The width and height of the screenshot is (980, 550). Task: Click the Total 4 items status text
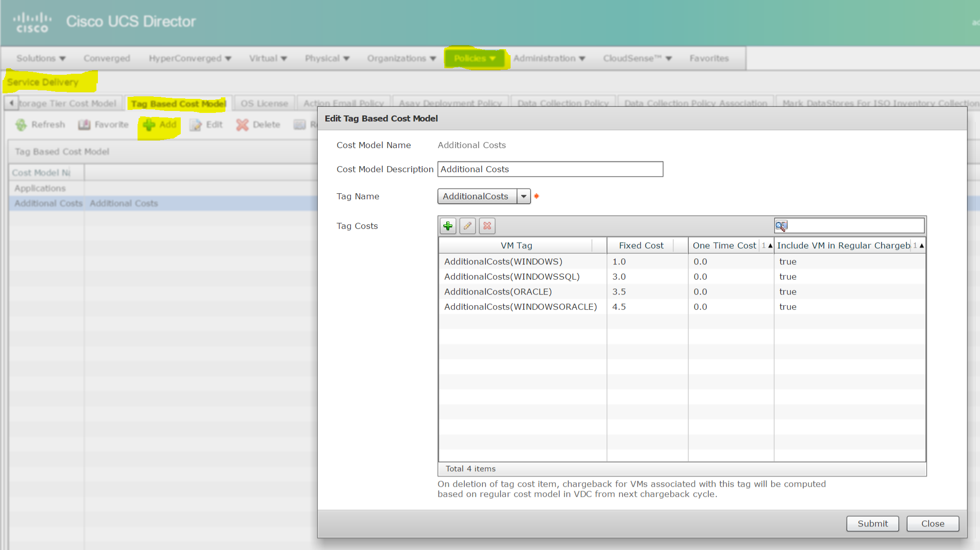pyautogui.click(x=470, y=469)
